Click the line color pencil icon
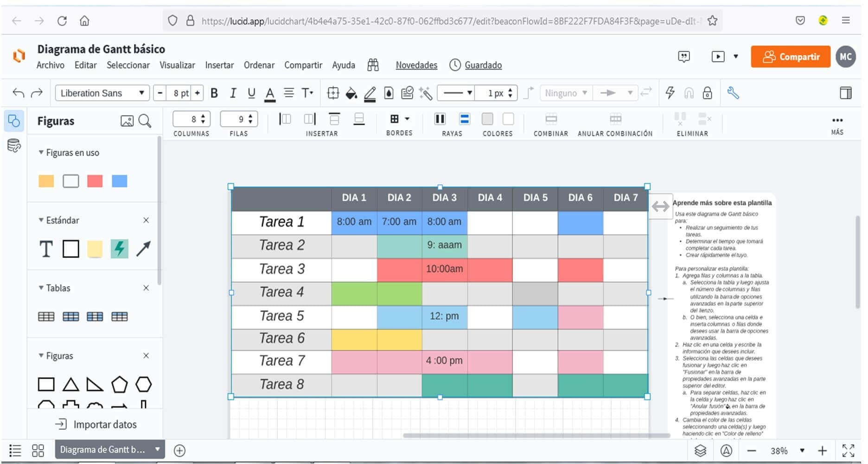Image resolution: width=868 pixels, height=464 pixels. [370, 93]
